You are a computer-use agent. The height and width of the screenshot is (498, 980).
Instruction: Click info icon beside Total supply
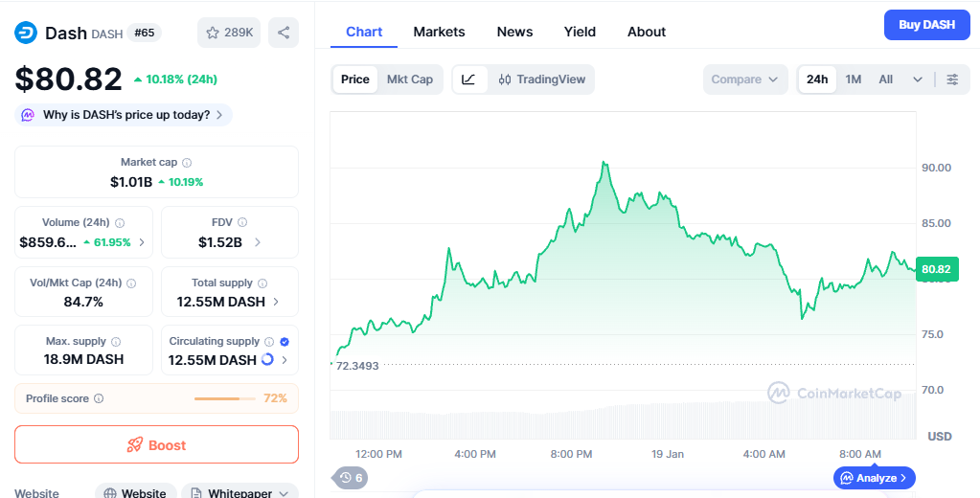[x=262, y=283]
